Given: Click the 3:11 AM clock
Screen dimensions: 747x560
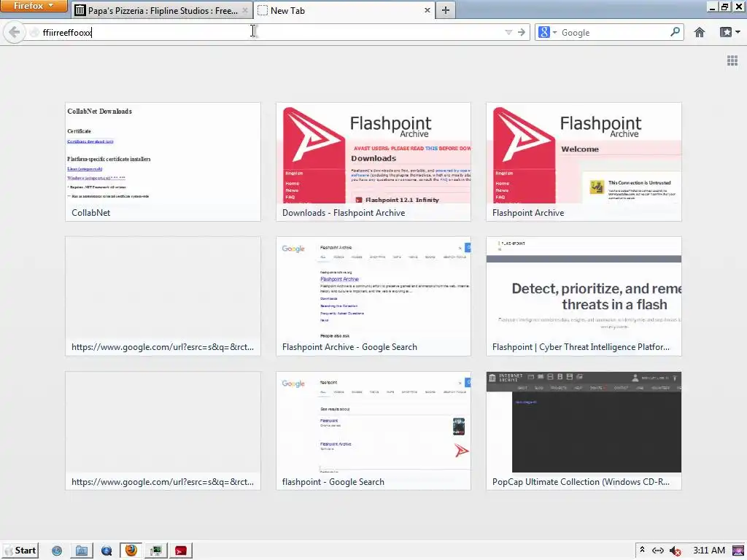Looking at the screenshot, I should 709,551.
